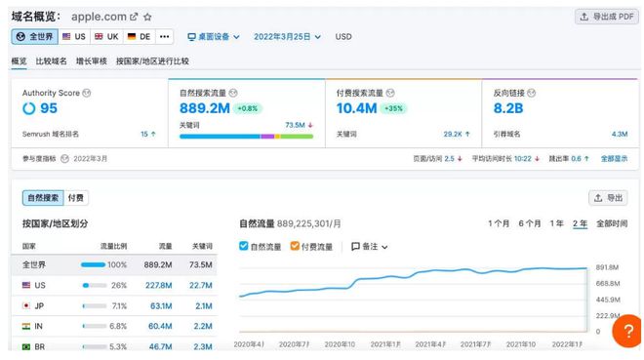Click pages per visit value 2.5

point(449,158)
